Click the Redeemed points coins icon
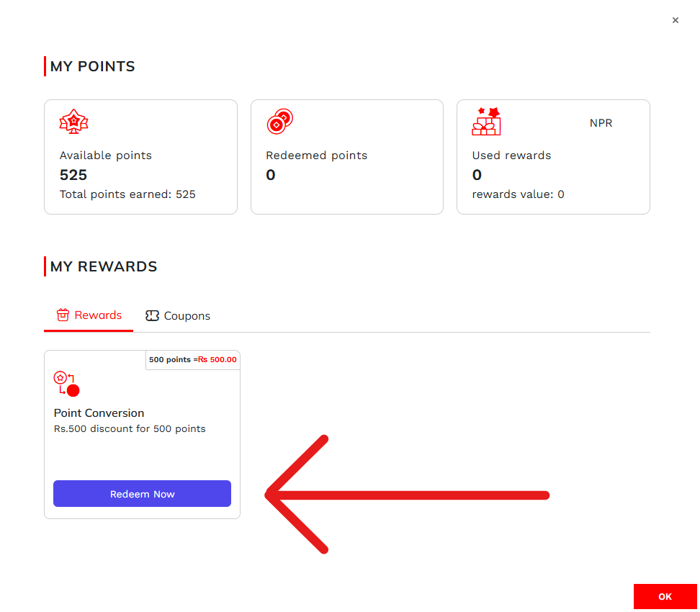The image size is (700, 612). pos(279,122)
